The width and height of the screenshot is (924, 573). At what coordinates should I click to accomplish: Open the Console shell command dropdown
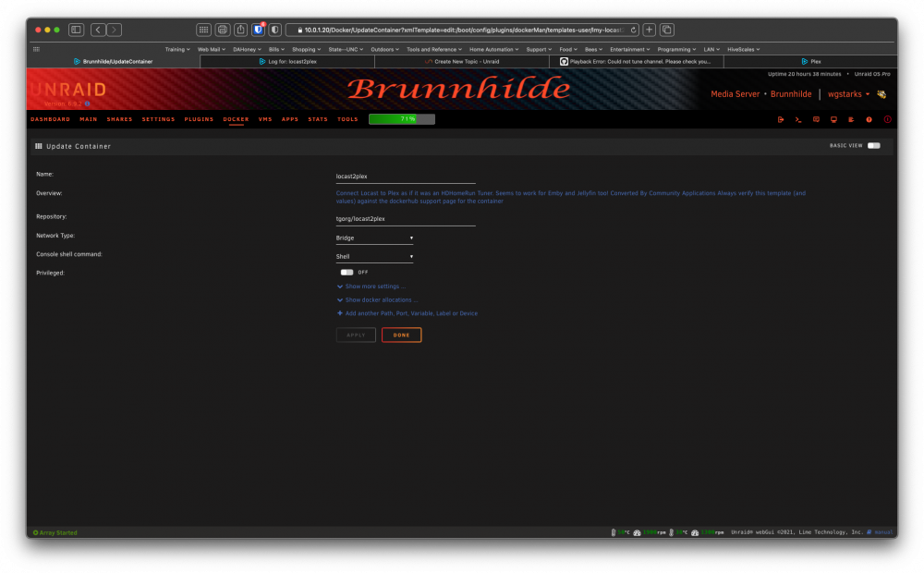pos(374,257)
